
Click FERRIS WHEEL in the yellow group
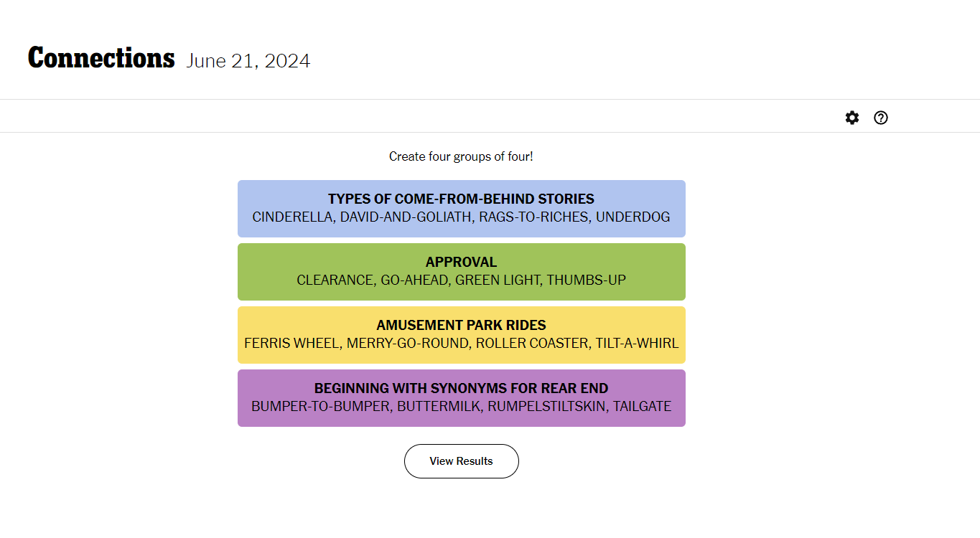(x=291, y=343)
